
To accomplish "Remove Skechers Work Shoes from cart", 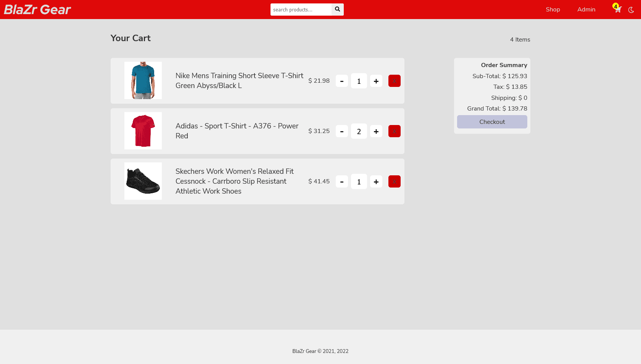I will click(395, 181).
